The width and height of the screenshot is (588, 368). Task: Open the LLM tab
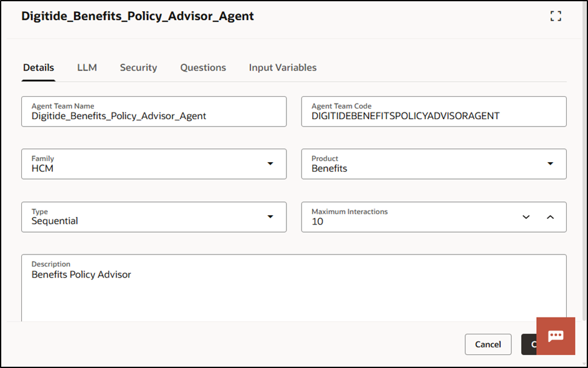coord(87,67)
